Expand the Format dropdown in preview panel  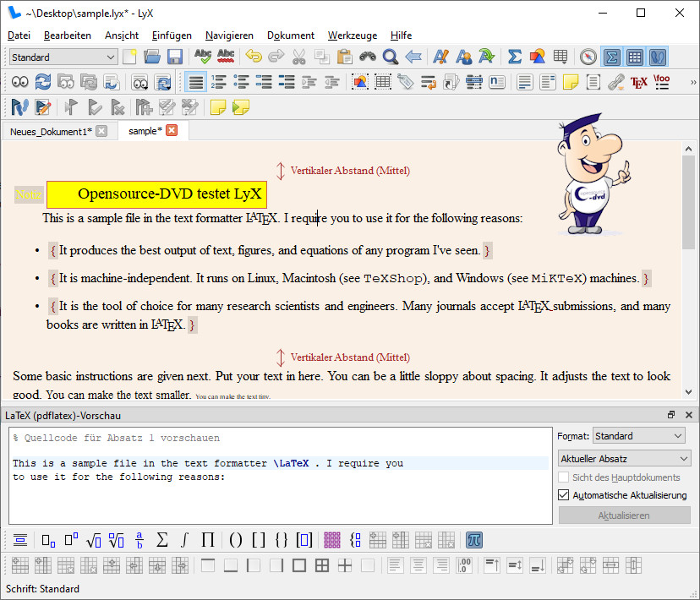point(638,436)
